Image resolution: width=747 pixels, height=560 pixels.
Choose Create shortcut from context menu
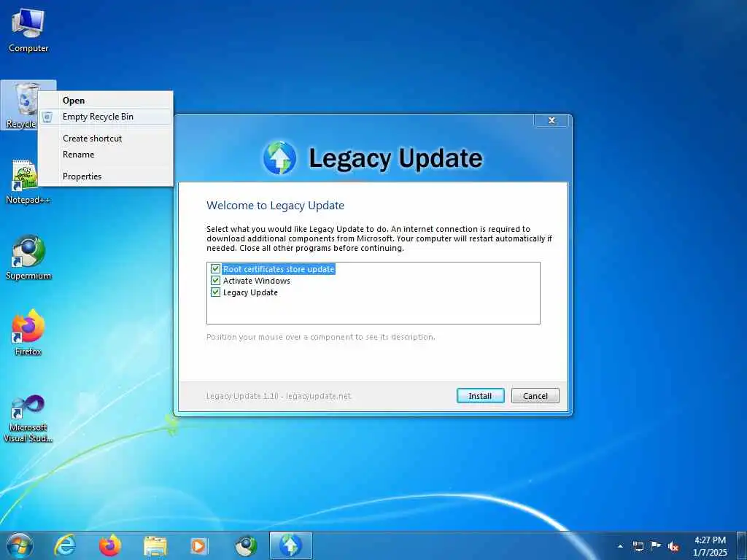tap(105, 138)
